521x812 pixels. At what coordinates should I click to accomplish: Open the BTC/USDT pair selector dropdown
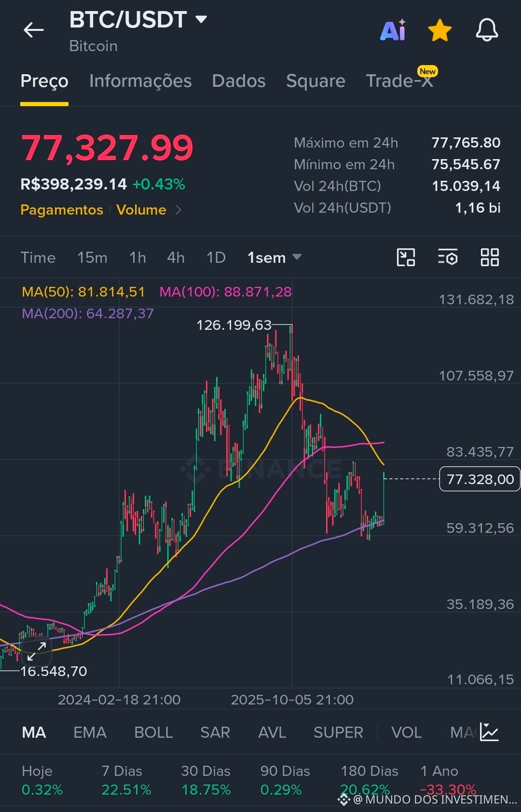point(138,20)
